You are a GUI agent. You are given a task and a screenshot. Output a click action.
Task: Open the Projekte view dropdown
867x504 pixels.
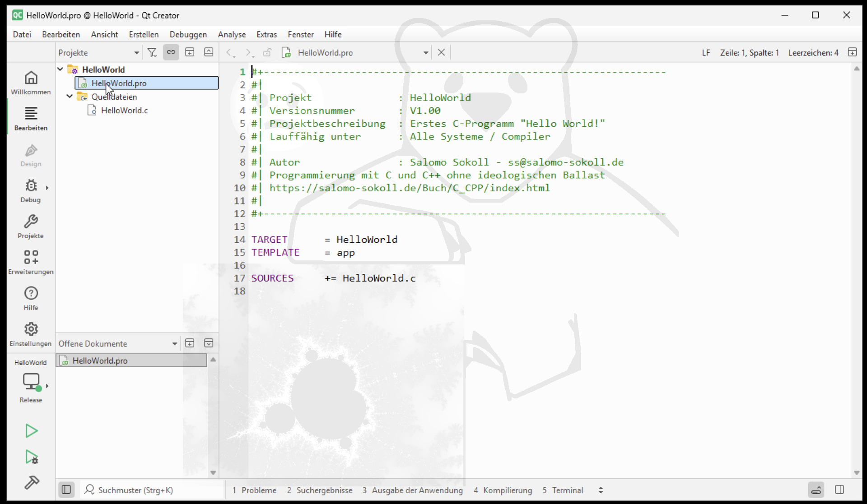(98, 52)
